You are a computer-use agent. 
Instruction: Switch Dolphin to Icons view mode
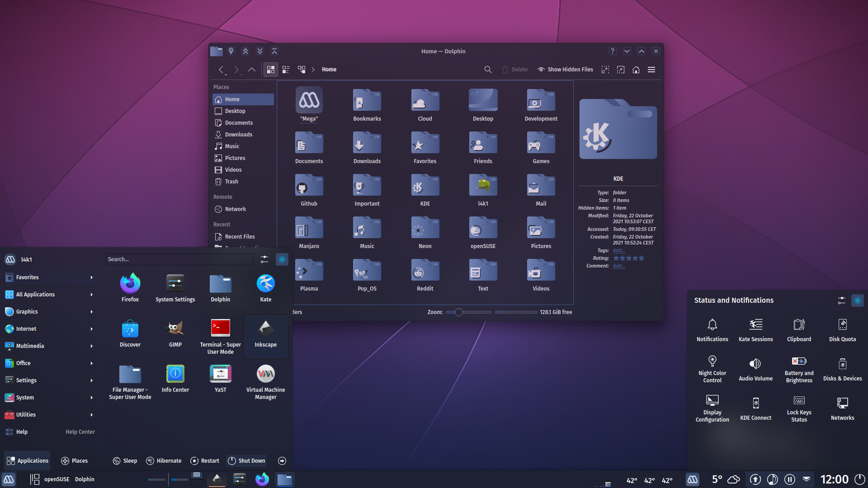[271, 70]
